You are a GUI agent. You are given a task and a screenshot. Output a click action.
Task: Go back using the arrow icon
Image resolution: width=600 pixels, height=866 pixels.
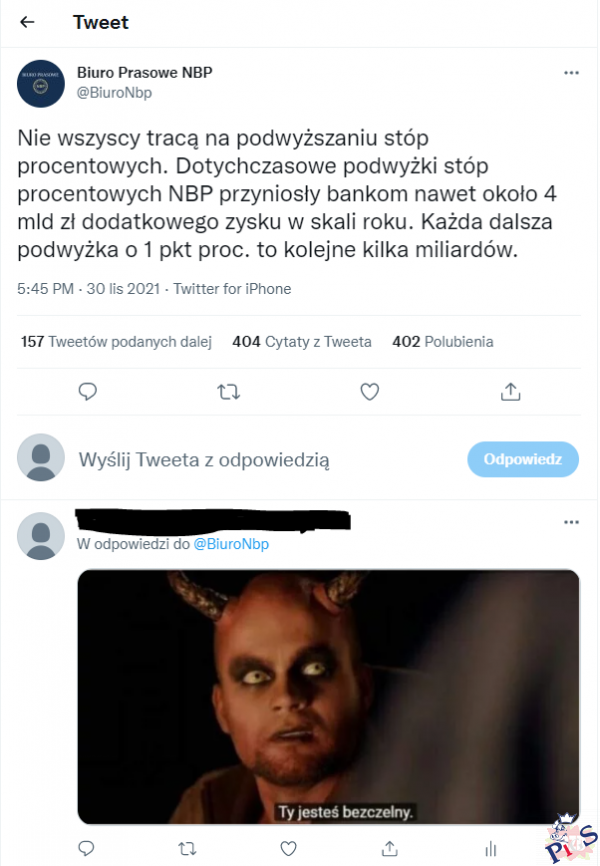[x=27, y=22]
